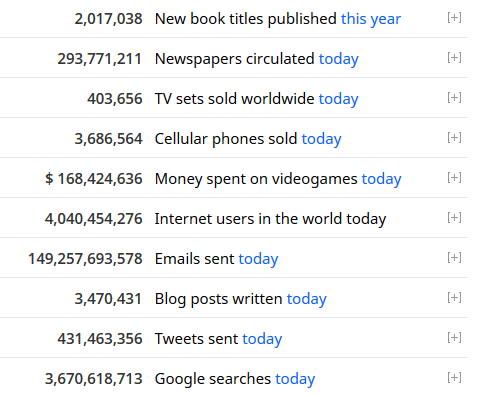Expand details for New book titles published
Image resolution: width=483 pixels, height=397 pixels.
(454, 18)
